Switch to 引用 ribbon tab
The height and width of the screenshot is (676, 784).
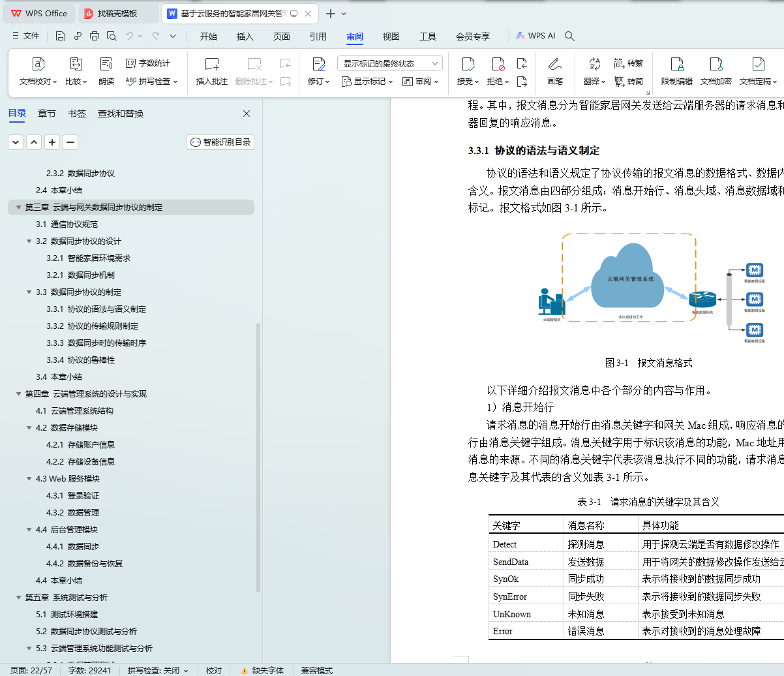tap(318, 36)
